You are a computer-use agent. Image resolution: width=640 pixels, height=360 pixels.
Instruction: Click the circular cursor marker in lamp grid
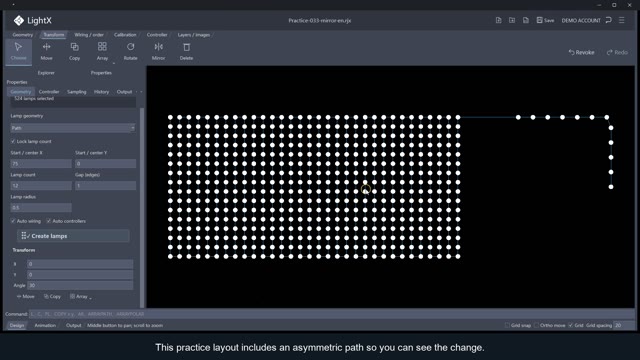pos(366,189)
